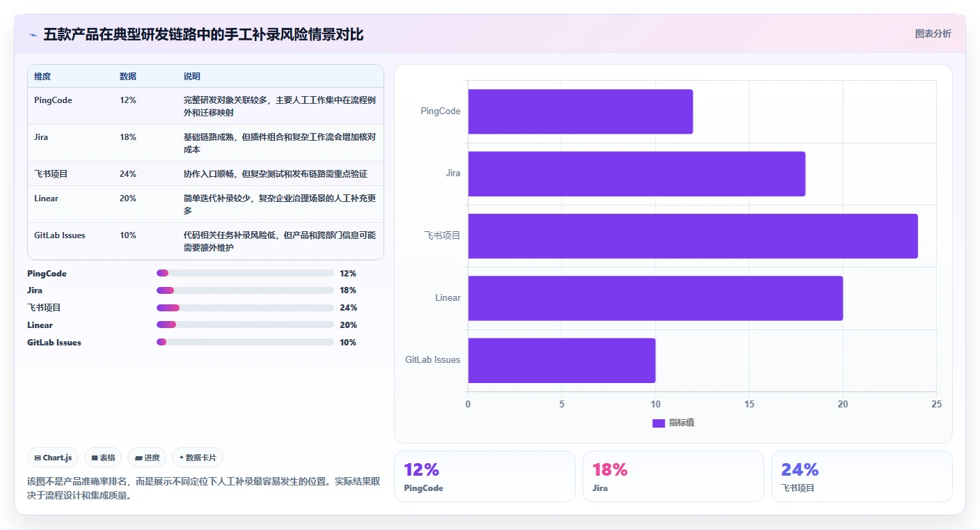Click the Jira bar in the chart
Image resolution: width=980 pixels, height=530 pixels.
[x=637, y=173]
